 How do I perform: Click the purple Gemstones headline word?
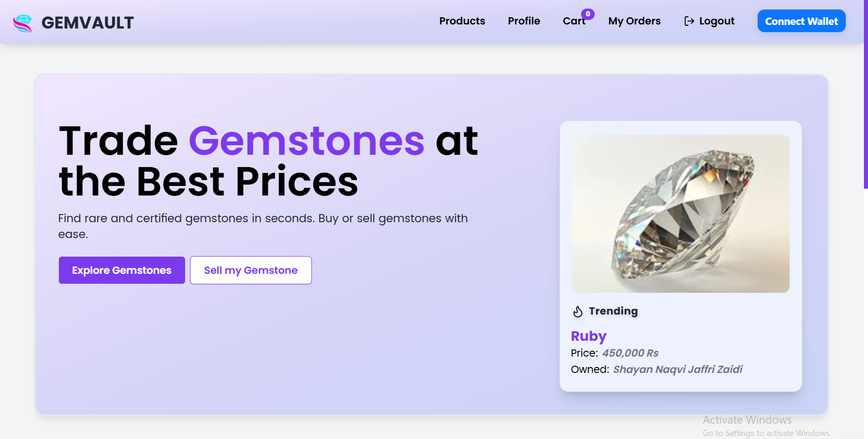306,141
